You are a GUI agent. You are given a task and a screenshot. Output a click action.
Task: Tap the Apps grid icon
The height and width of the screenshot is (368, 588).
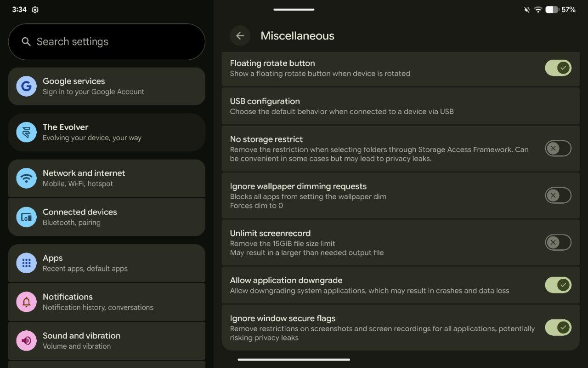tap(27, 263)
